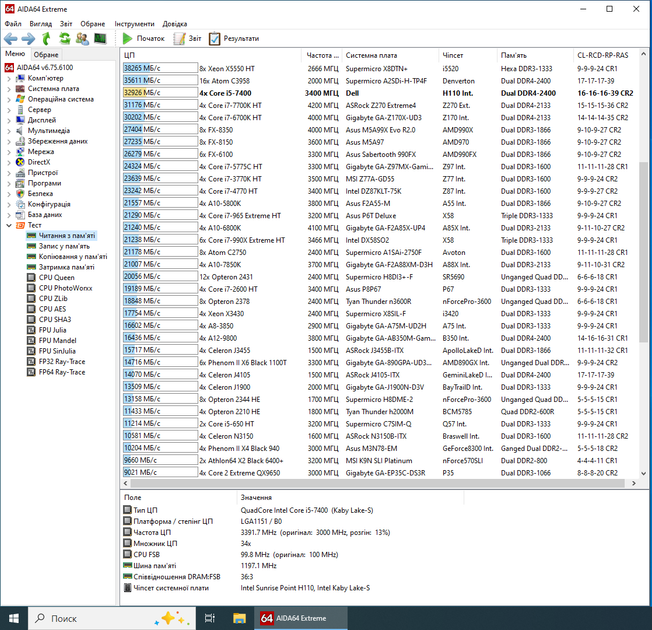This screenshot has width=652, height=630.
Task: Expand the Системна плата tree node
Action: 9,89
